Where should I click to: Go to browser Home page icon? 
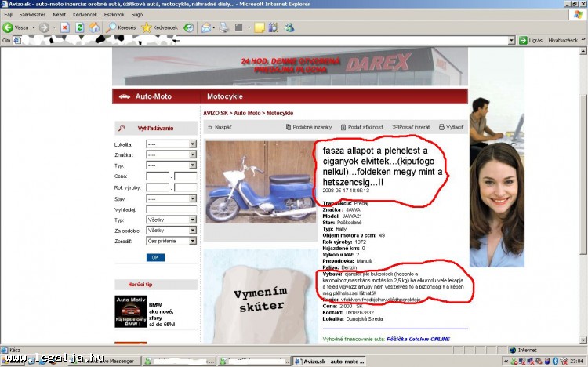pos(95,27)
